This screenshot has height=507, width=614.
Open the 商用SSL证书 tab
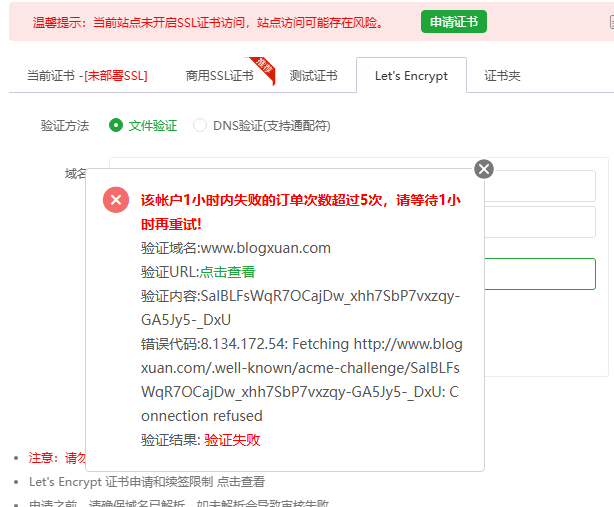click(x=220, y=76)
